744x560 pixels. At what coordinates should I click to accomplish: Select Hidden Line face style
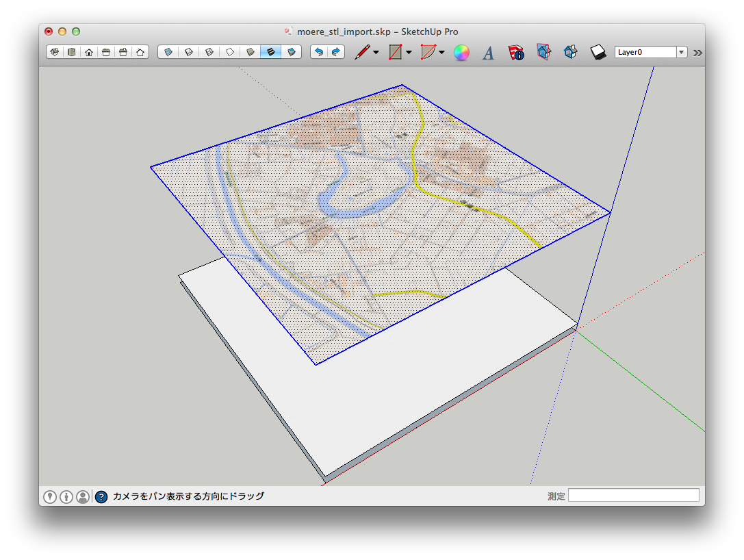click(230, 52)
